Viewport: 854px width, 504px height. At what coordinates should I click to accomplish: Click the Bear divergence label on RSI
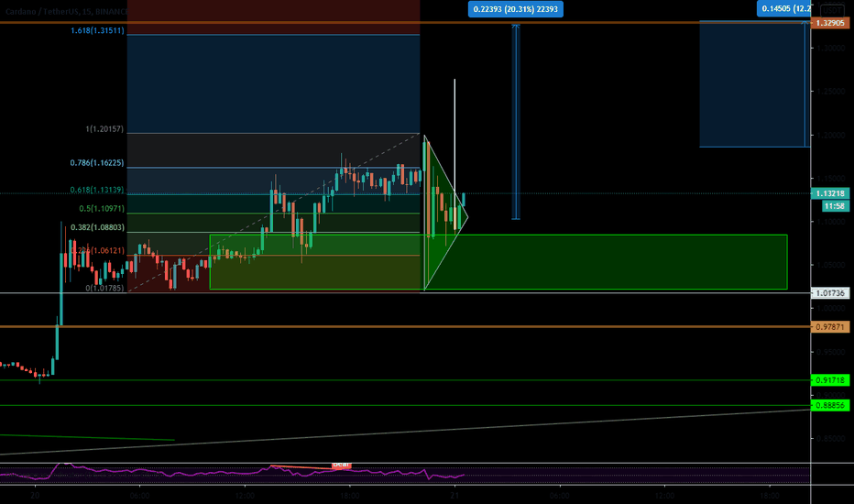pyautogui.click(x=342, y=465)
